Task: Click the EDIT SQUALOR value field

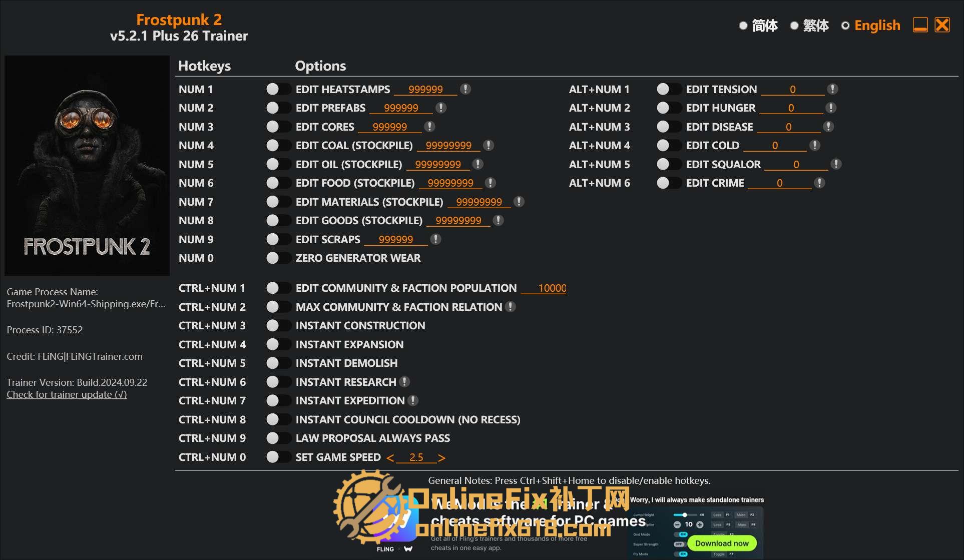Action: [796, 165]
